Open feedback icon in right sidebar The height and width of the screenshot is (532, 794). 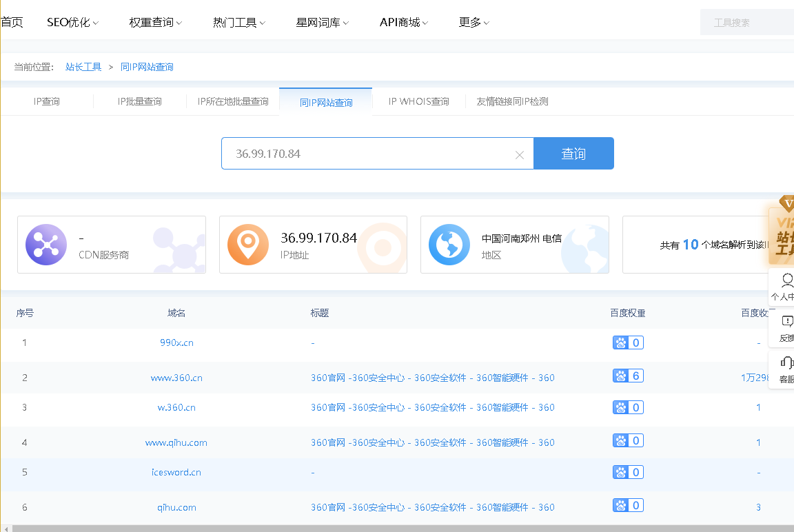click(787, 321)
